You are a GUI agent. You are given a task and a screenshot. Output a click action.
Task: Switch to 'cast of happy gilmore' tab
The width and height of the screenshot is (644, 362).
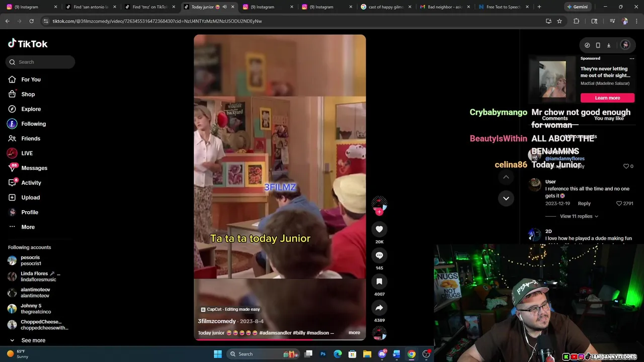pyautogui.click(x=386, y=7)
